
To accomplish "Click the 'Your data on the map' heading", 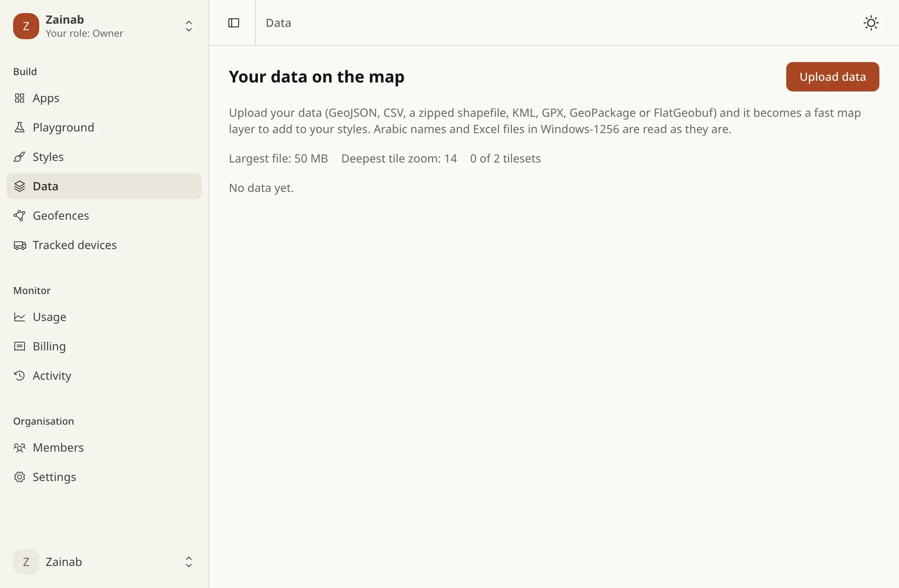I will pos(317,77).
